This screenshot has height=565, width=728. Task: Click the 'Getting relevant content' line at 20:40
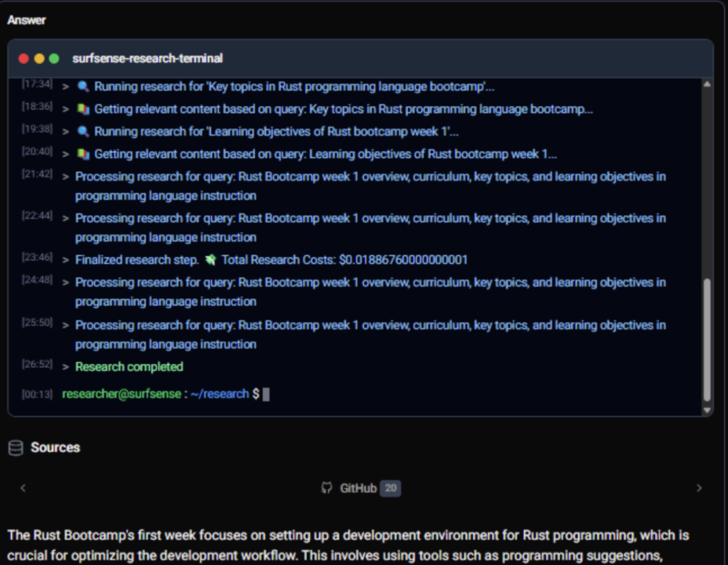coord(326,154)
